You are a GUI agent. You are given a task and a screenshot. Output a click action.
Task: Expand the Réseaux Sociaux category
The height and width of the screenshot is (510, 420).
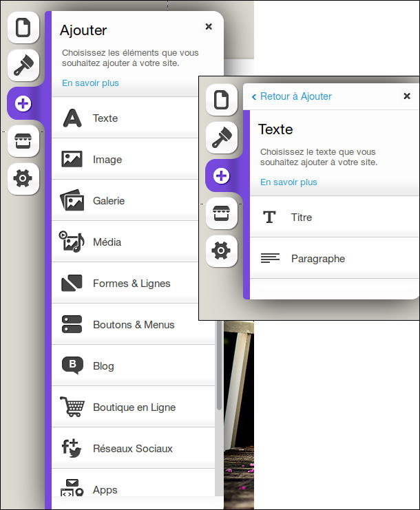pos(132,449)
